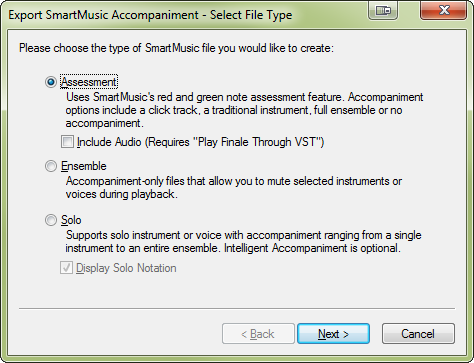Click the Include Audio Requires VST label text
Viewport: 474px width, 363px height.
click(200, 142)
